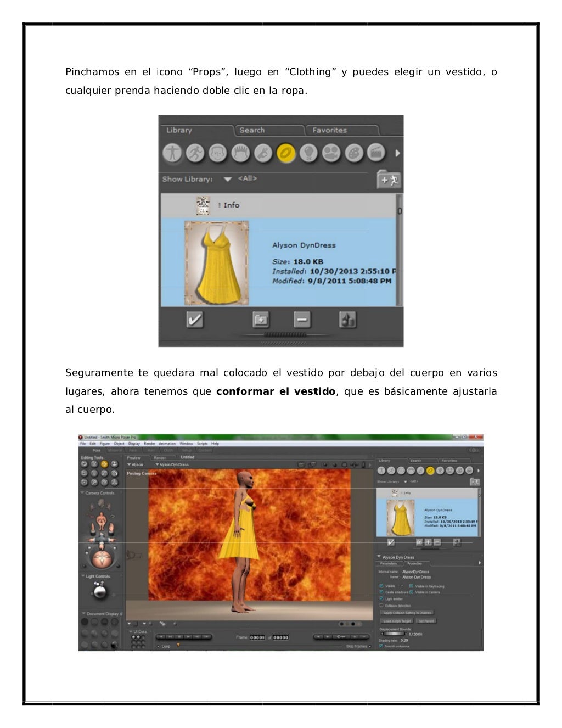The image size is (562, 728).
Task: Select Cameras icon in enlarged Library panel
Action: 331,153
